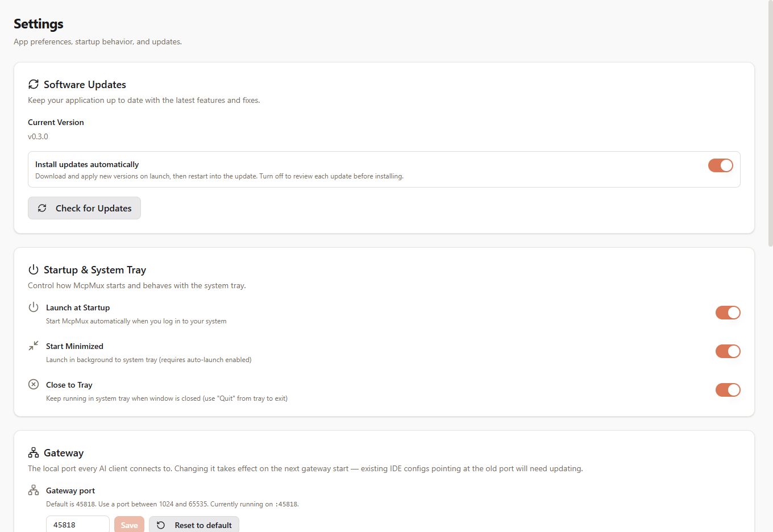Click the Close to Tray label

[x=69, y=385]
